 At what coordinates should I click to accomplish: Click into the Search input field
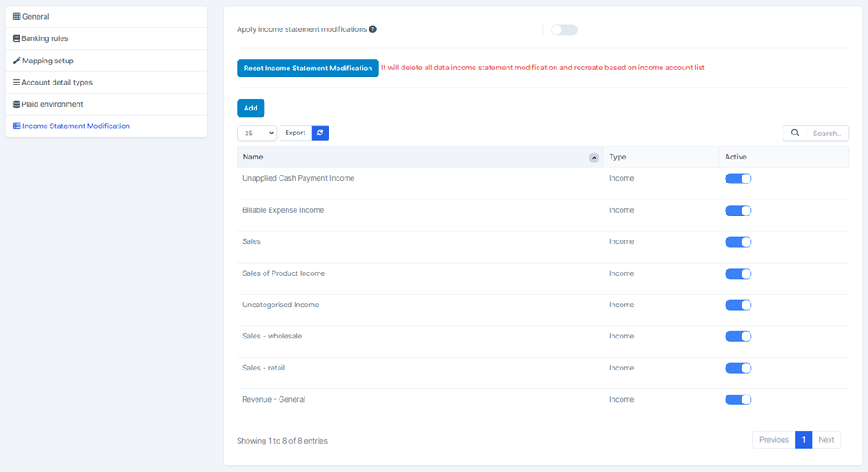(827, 133)
